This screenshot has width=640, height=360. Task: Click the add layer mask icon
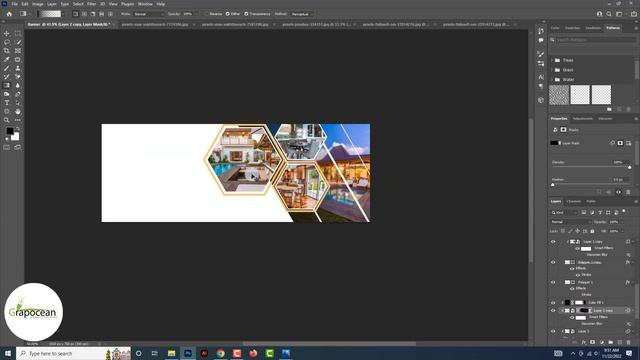click(x=593, y=342)
